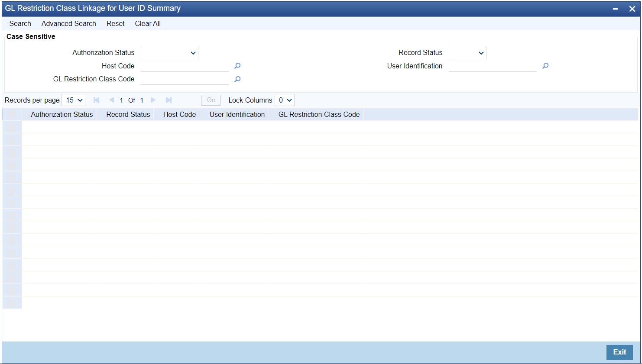Click the Go page button
Viewport: 642px width, 364px height.
(211, 100)
